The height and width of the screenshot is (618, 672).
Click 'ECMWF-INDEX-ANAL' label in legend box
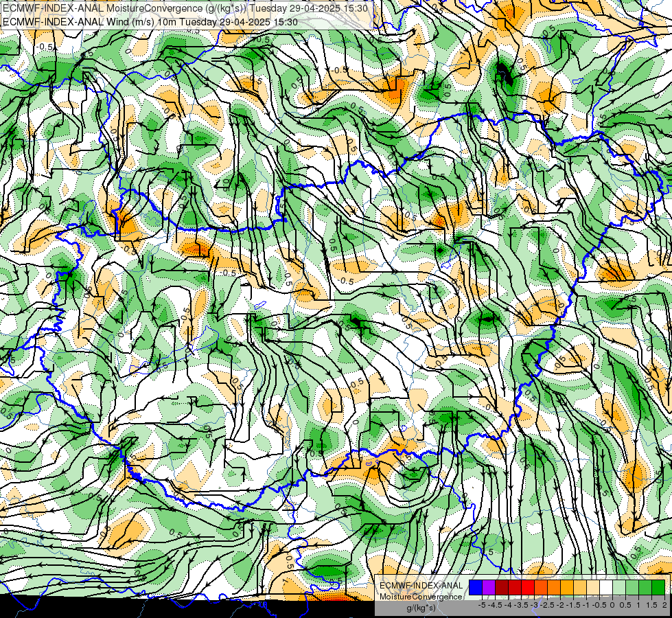[x=421, y=586]
